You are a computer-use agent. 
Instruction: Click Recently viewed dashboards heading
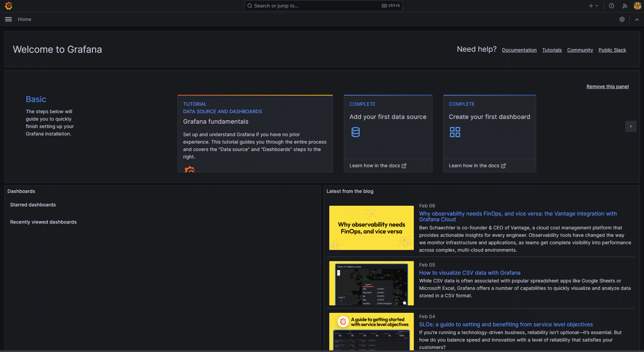tap(43, 222)
